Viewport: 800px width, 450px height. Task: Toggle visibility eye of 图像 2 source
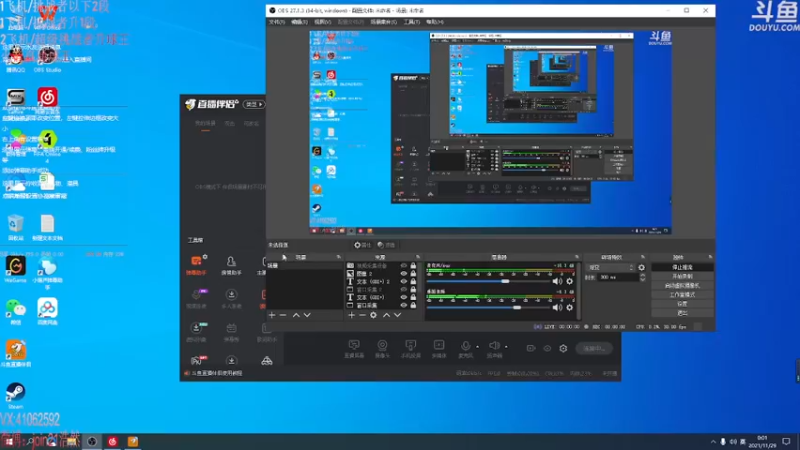point(404,273)
